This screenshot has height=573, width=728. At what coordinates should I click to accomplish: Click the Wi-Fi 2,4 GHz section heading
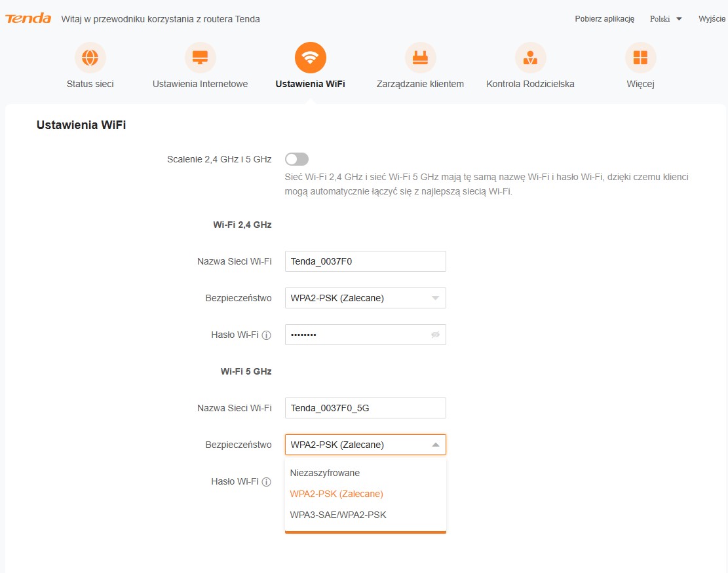242,225
